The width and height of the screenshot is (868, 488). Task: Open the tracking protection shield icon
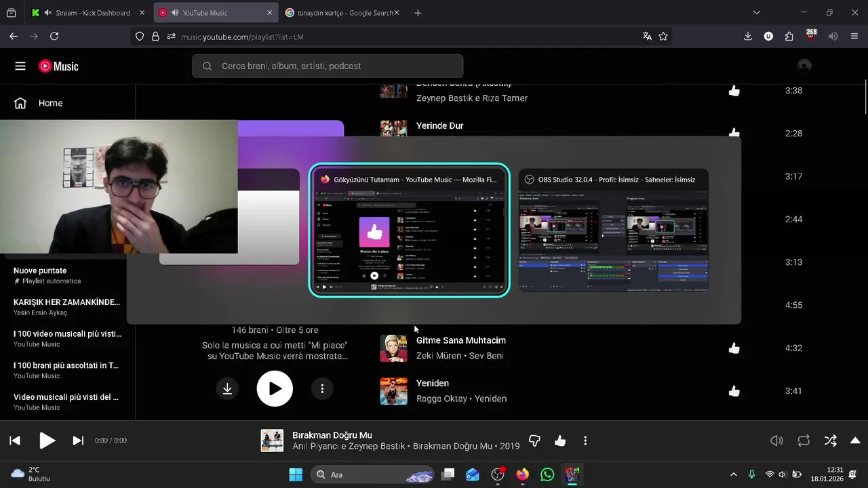140,37
